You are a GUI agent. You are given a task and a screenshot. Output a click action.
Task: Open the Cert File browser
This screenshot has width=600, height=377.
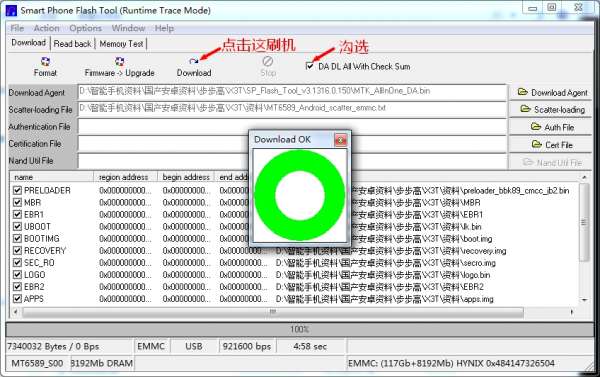coord(551,145)
